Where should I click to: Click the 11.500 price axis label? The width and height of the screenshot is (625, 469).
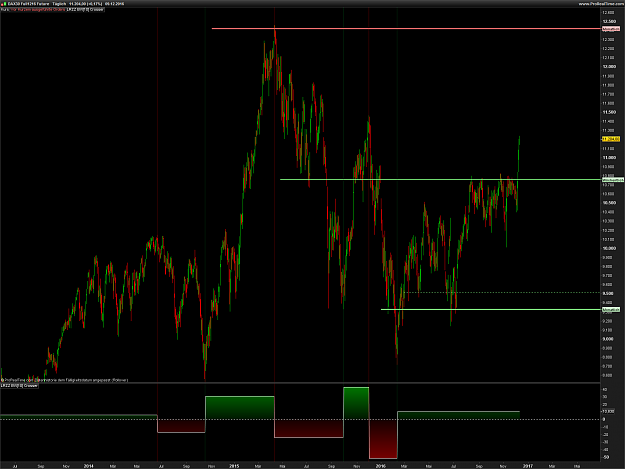[x=609, y=112]
